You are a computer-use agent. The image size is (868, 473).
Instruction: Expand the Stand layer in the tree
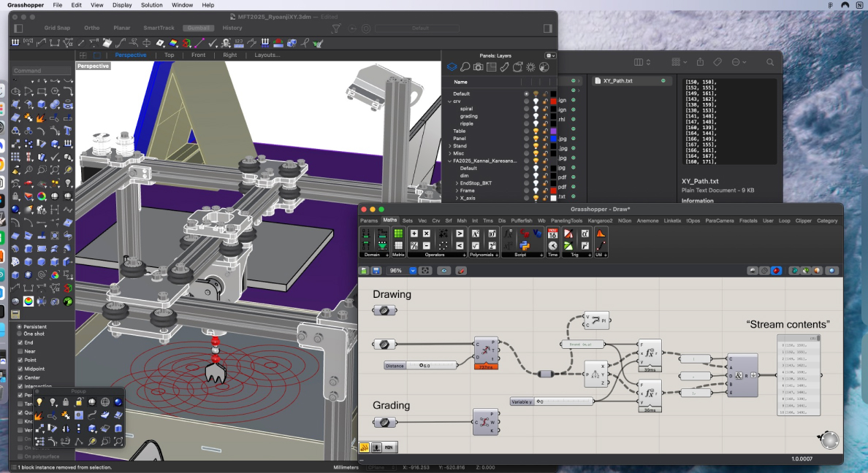(x=450, y=146)
